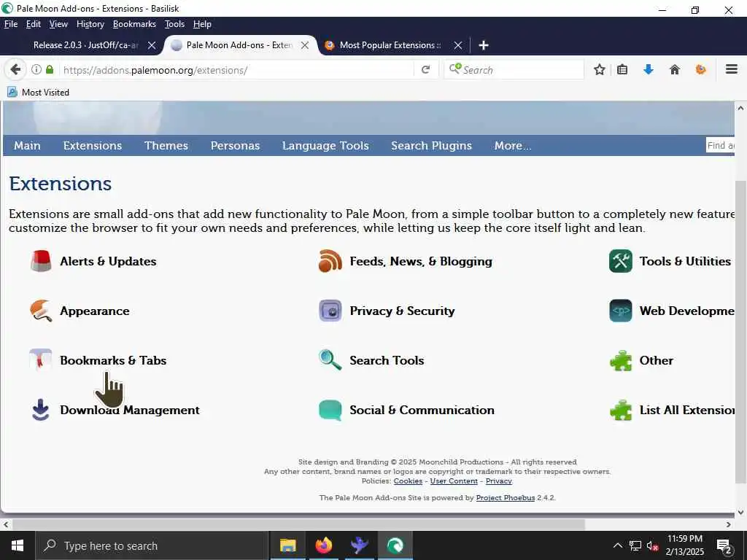Viewport: 747px width, 560px height.
Task: Click the Most Visited bookmarks folder
Action: (38, 93)
